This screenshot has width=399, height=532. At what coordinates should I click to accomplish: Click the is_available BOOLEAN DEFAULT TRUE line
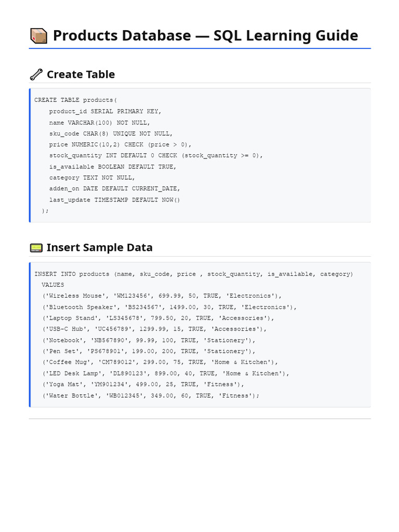coord(113,167)
